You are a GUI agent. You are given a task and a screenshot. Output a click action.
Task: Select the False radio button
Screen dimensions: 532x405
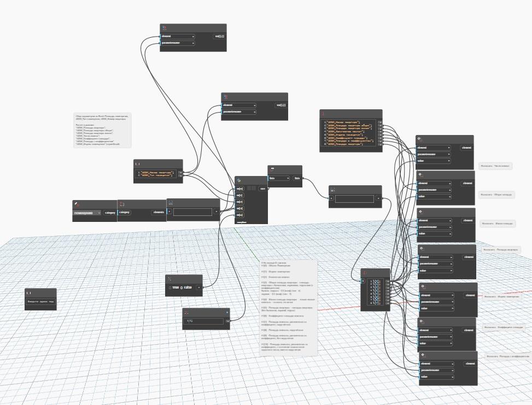[181, 287]
